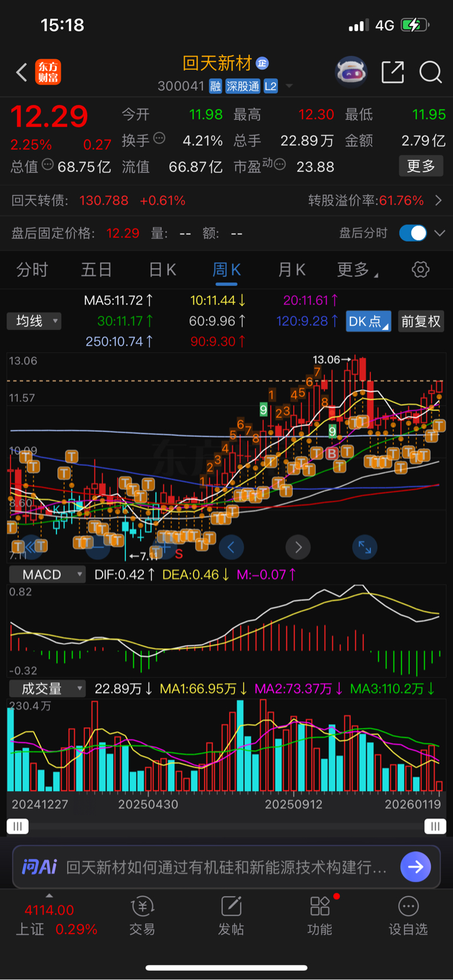Viewport: 453px width, 980px height.
Task: Jump to earliest with double-left arrow
Action: tap(32, 547)
